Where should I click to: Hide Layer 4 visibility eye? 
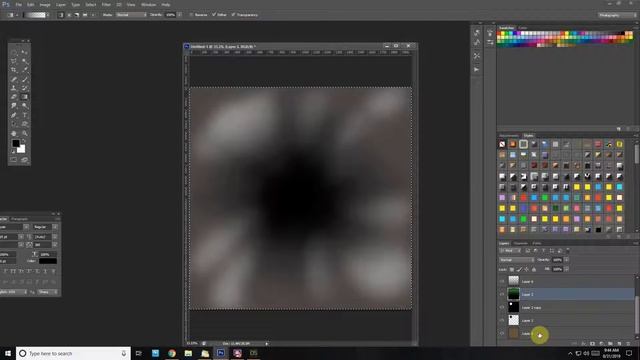pos(502,281)
